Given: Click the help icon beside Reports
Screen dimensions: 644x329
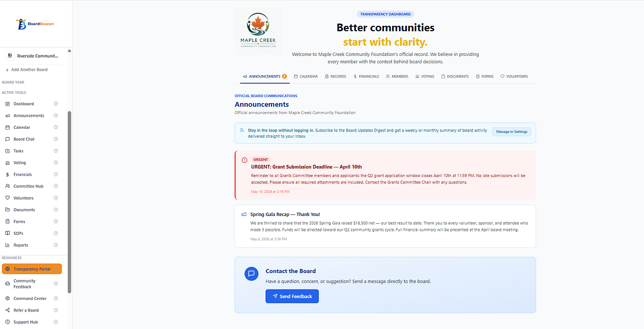Looking at the screenshot, I should [x=56, y=245].
